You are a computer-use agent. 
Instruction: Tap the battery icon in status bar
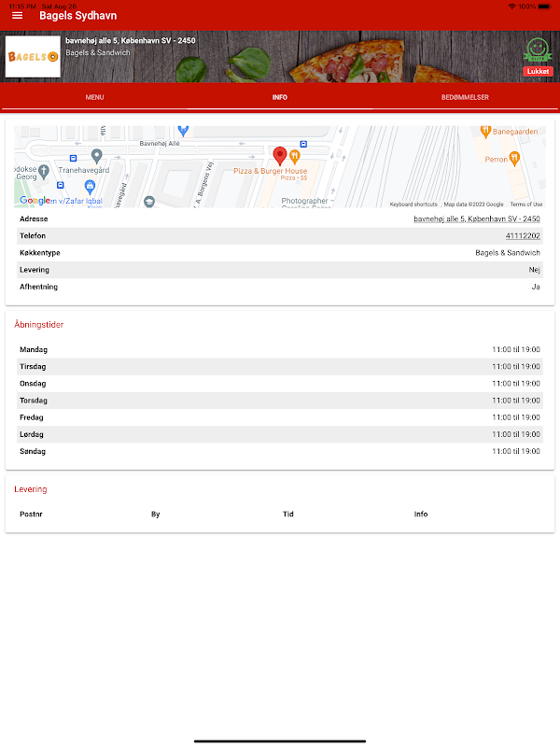545,7
